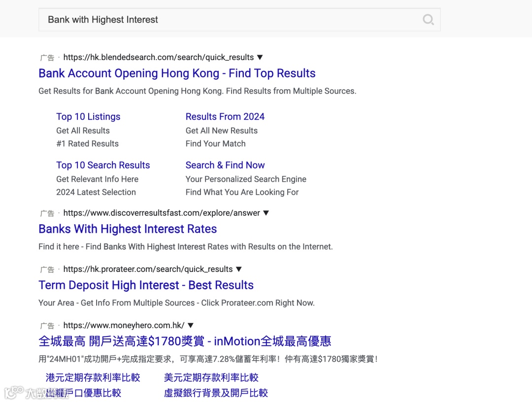This screenshot has width=532, height=403.
Task: Click 'Get All New Results' text
Action: 221,131
